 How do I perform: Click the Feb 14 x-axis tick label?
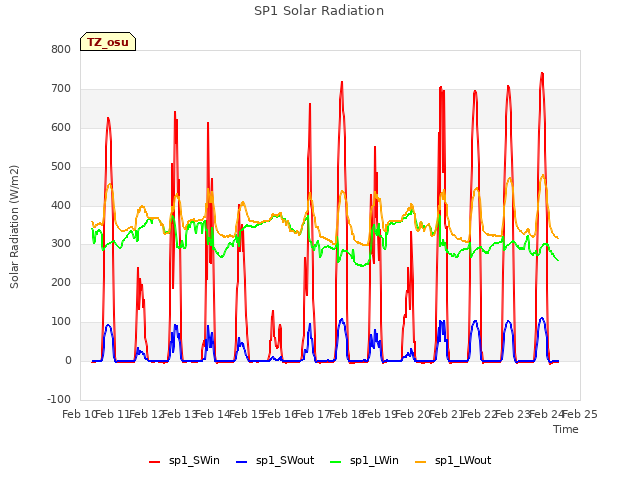[213, 415]
